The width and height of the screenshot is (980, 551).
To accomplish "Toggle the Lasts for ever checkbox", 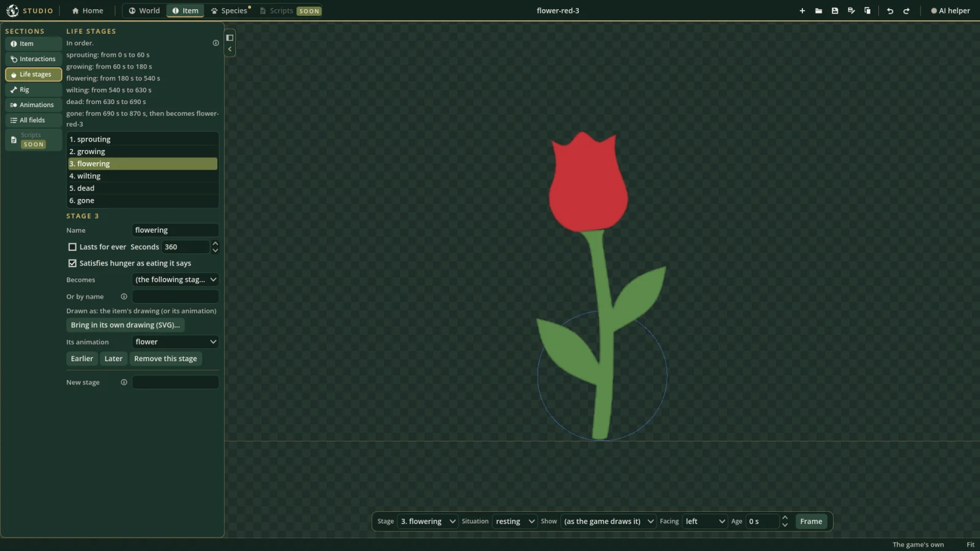I will [72, 247].
